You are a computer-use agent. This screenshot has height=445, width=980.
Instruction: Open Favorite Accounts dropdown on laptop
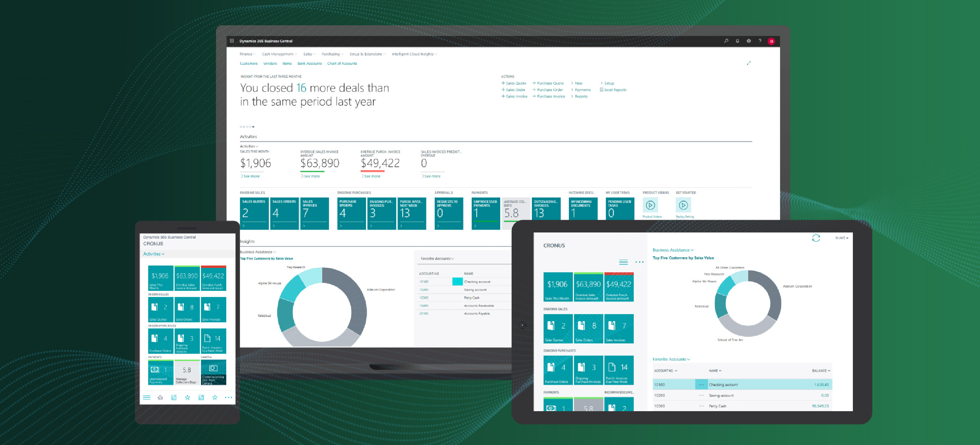(x=437, y=258)
